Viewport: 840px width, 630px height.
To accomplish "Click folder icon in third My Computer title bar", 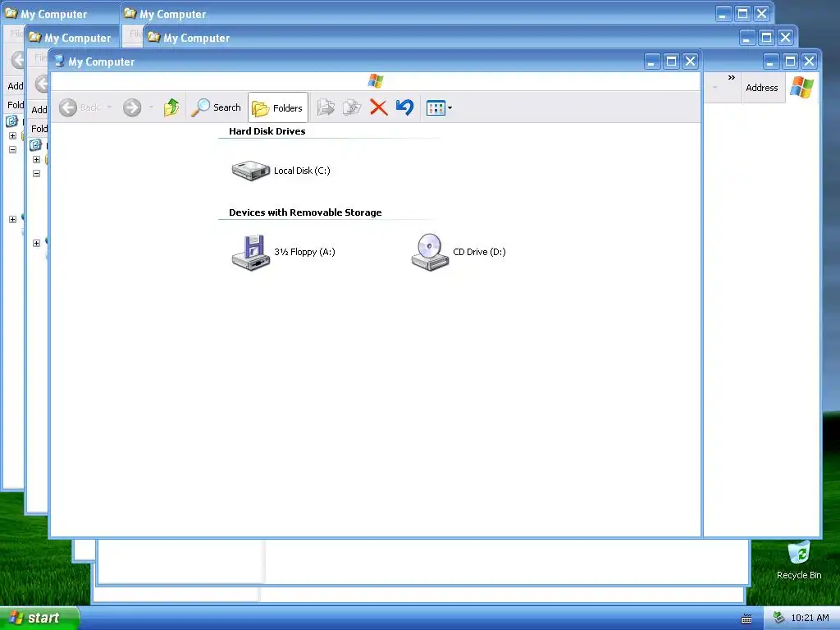I will 130,13.
